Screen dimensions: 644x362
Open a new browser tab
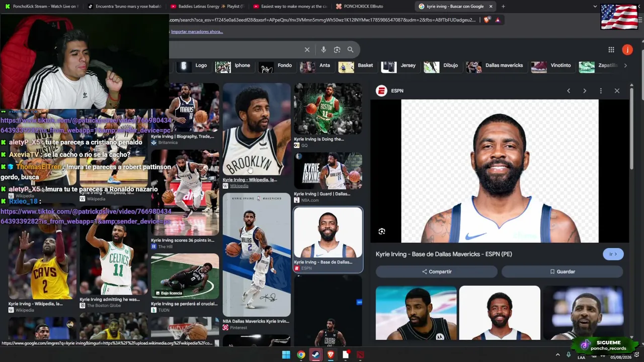503,7
